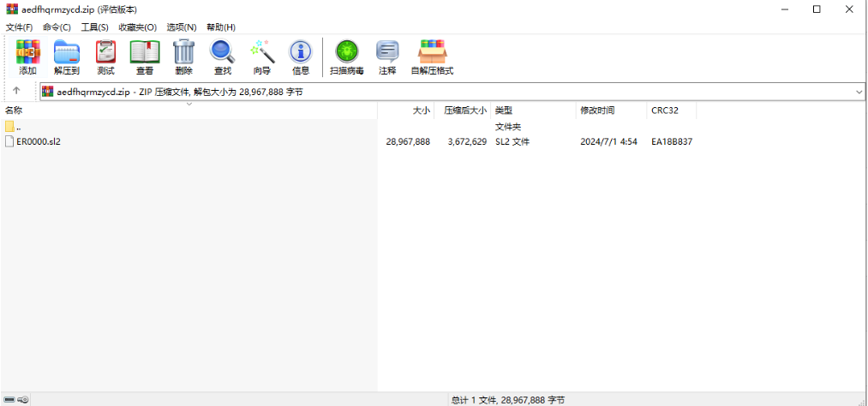Viewport: 868px width, 406px height.
Task: Sort by the Name (名称) column header
Action: click(14, 110)
